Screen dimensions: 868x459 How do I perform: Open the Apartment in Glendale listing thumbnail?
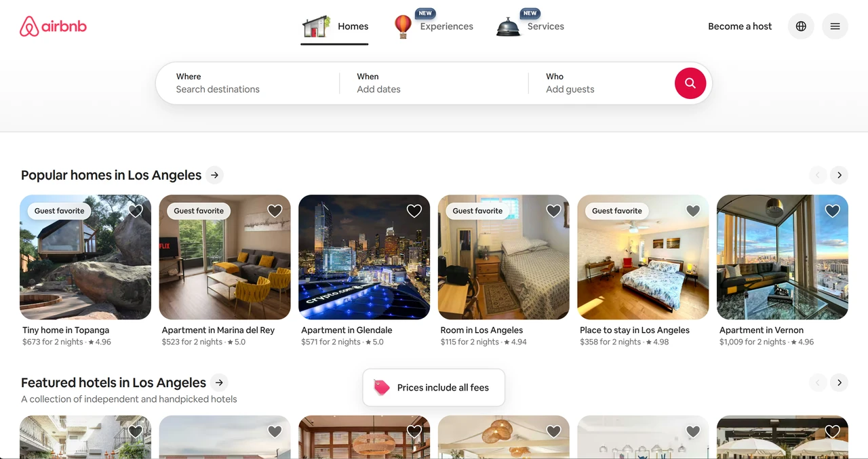364,257
